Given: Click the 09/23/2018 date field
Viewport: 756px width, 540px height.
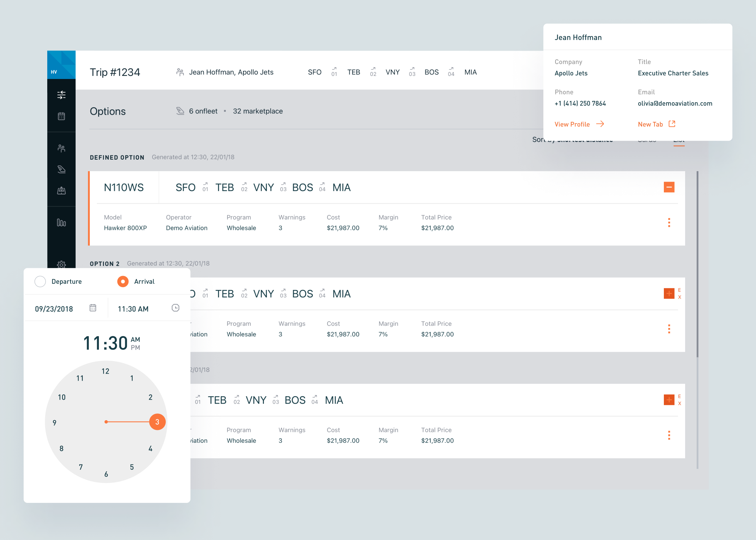Looking at the screenshot, I should pyautogui.click(x=54, y=309).
